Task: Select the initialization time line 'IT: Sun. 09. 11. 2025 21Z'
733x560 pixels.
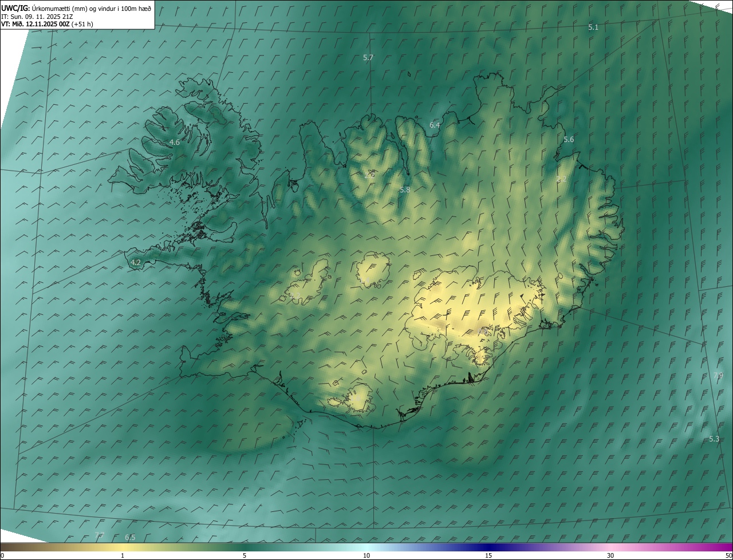Action: pyautogui.click(x=37, y=16)
